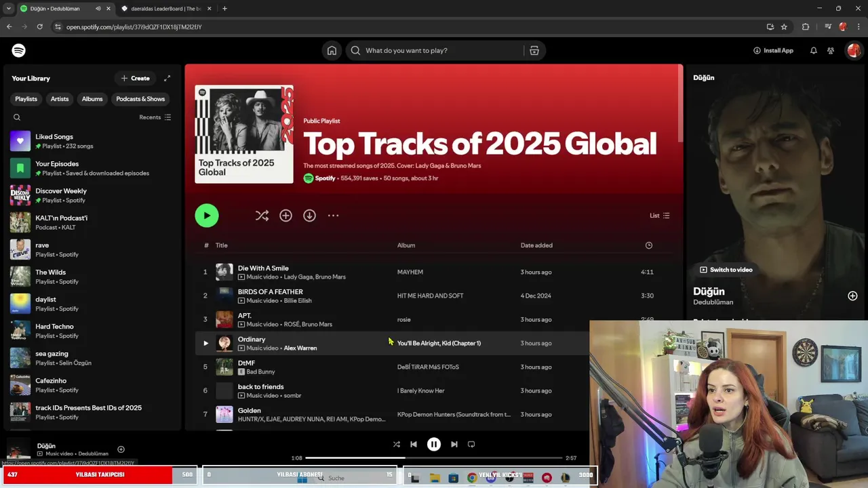
Task: Open the Cafezinho playlist
Action: click(x=92, y=385)
